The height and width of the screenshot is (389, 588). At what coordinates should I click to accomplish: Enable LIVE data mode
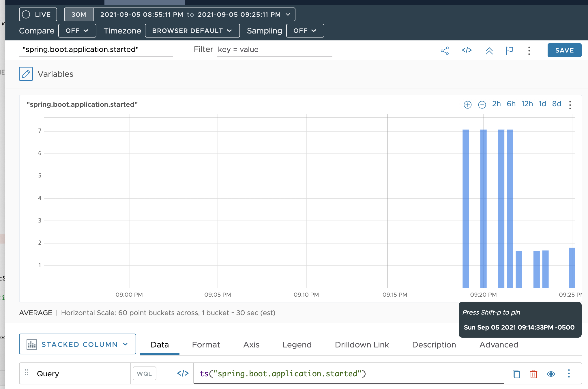click(x=38, y=14)
